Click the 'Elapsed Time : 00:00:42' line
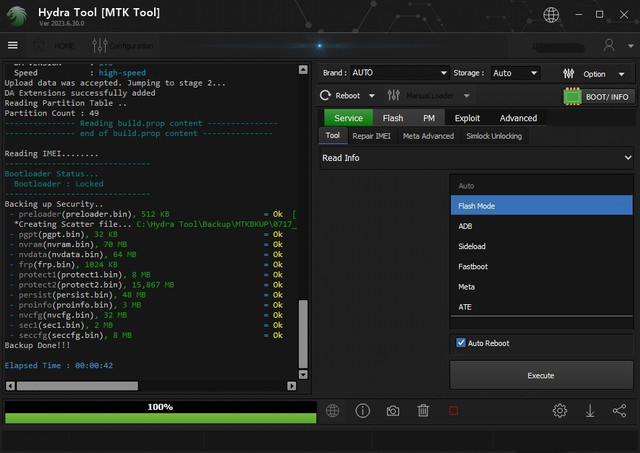The height and width of the screenshot is (453, 640). [59, 366]
